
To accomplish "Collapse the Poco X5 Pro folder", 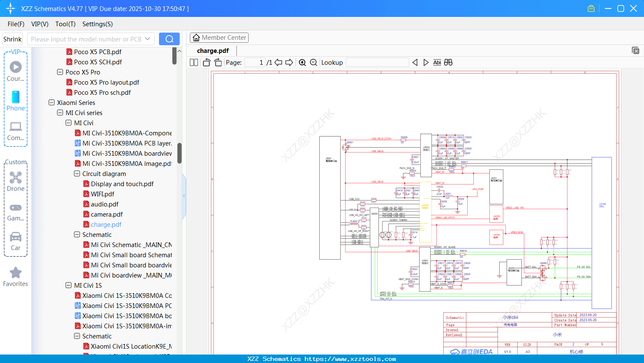I will (60, 72).
